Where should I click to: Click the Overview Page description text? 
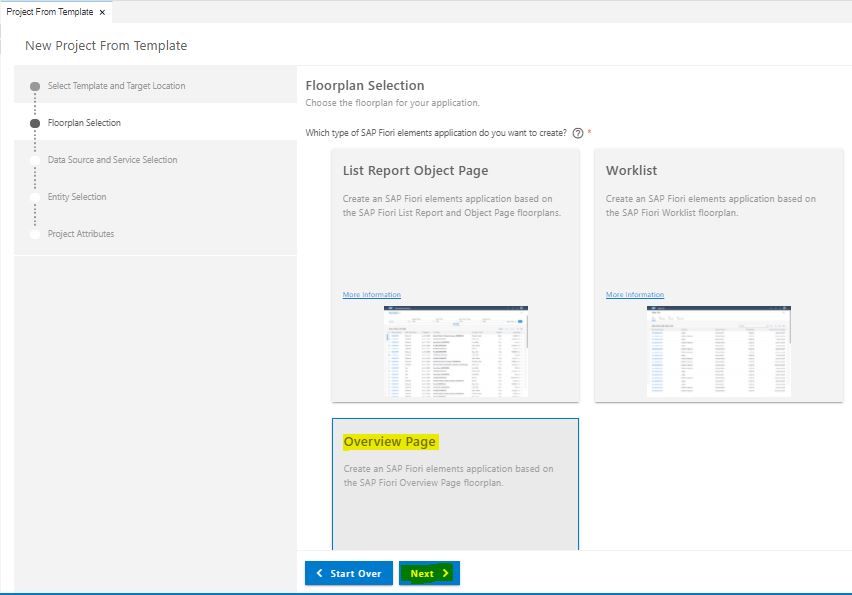[x=448, y=475]
